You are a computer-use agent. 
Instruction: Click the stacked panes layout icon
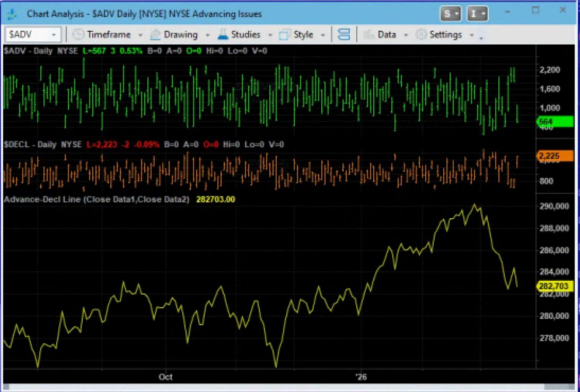click(x=344, y=35)
